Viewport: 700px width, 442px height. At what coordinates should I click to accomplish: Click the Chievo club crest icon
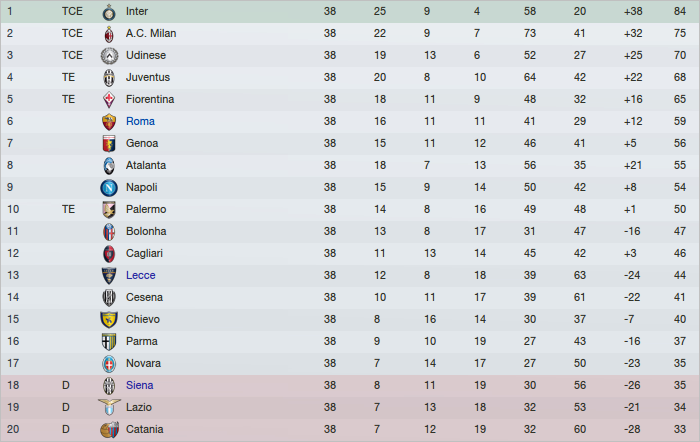(x=109, y=319)
